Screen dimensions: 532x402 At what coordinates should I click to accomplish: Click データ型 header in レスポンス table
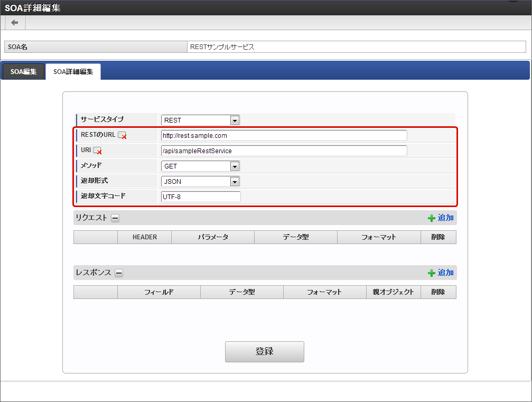tap(242, 292)
